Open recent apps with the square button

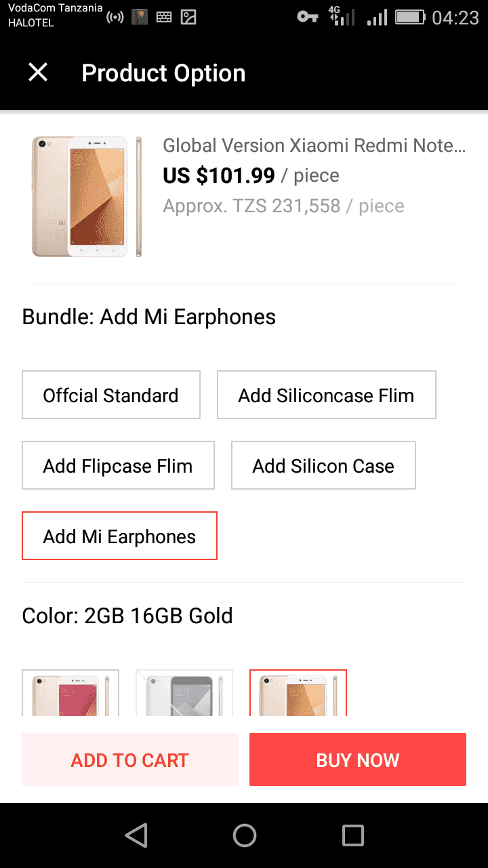coord(352,835)
